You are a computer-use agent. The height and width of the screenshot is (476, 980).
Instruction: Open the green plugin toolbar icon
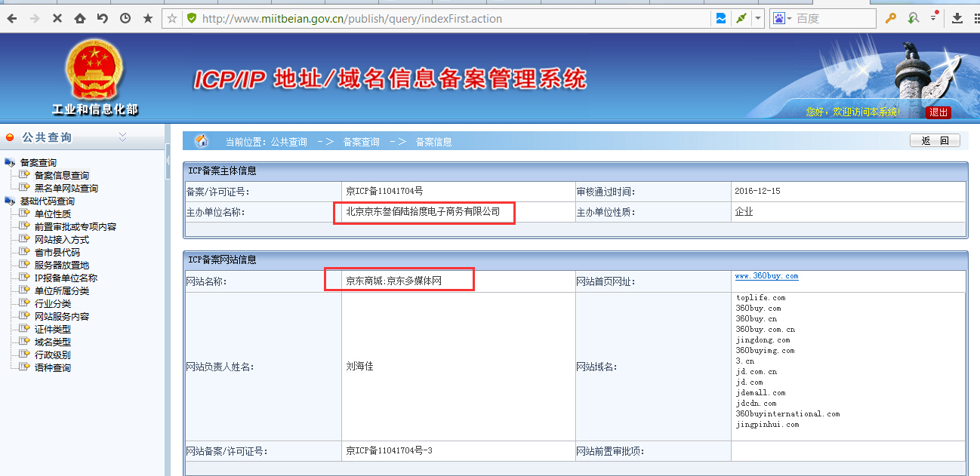coord(740,18)
